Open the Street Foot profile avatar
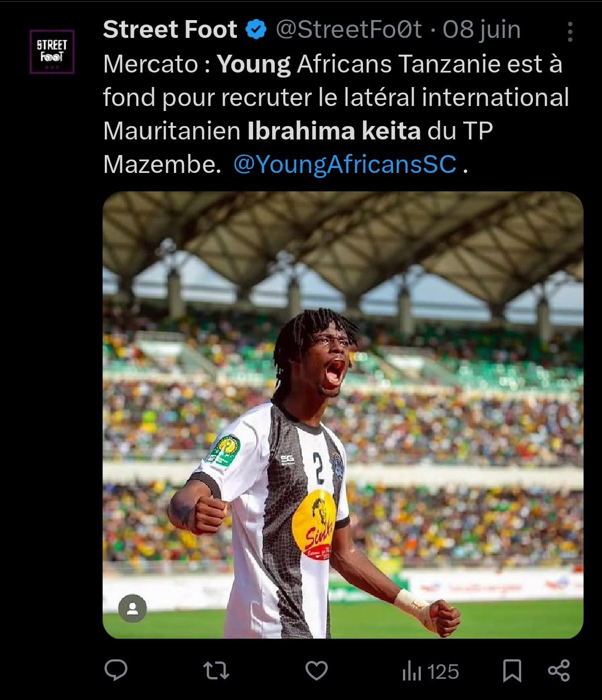Viewport: 602px width, 700px height. [x=52, y=52]
